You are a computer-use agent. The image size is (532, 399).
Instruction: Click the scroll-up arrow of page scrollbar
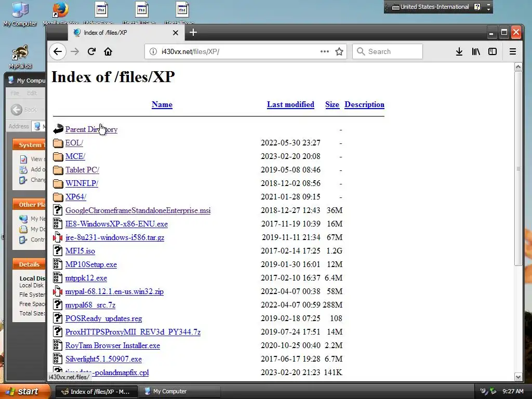point(518,67)
